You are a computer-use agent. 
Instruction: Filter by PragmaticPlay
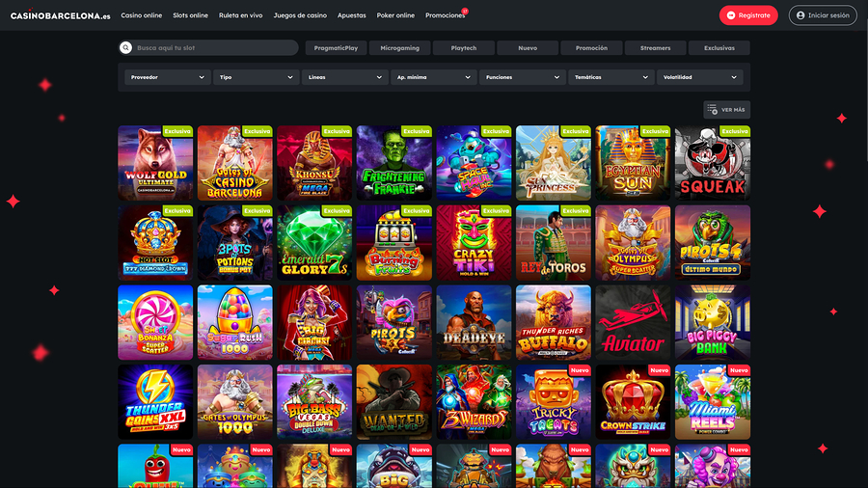(x=336, y=48)
